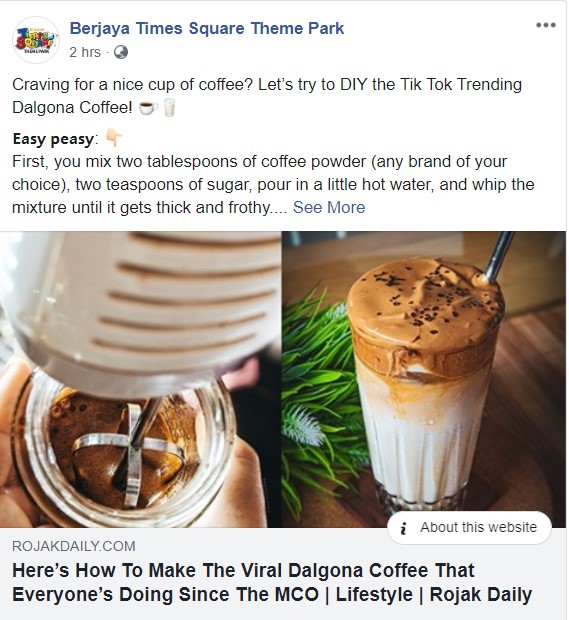Click the coffee cup emoji
569x620 pixels.
[147, 108]
